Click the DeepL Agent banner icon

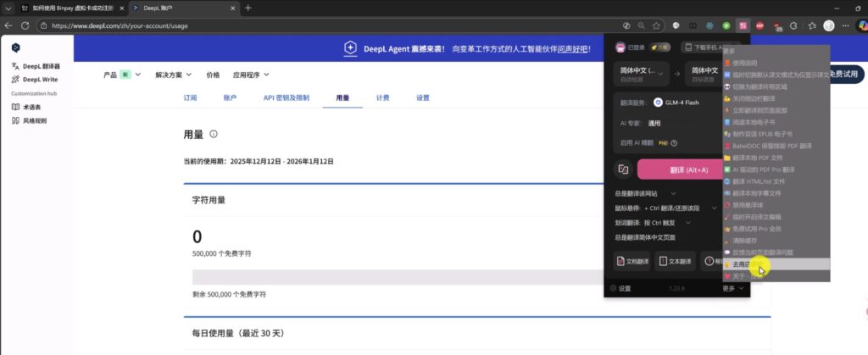click(x=350, y=48)
